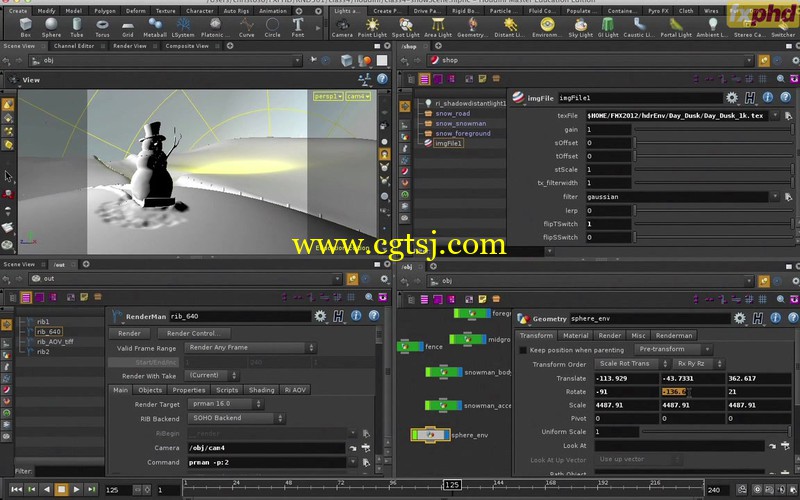The height and width of the screenshot is (500, 800).
Task: Add a Camera from the shelf
Action: coord(342,27)
